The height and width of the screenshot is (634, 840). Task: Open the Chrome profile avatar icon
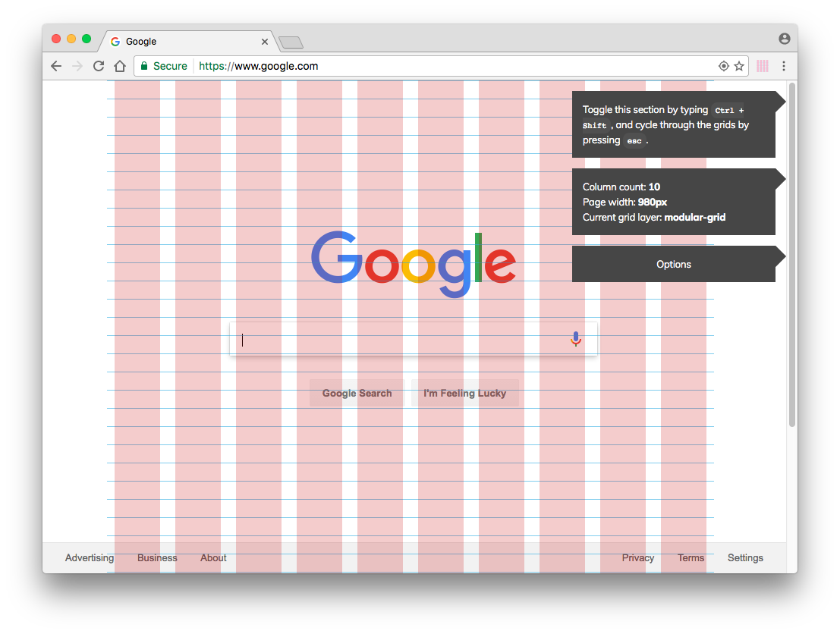pyautogui.click(x=785, y=39)
